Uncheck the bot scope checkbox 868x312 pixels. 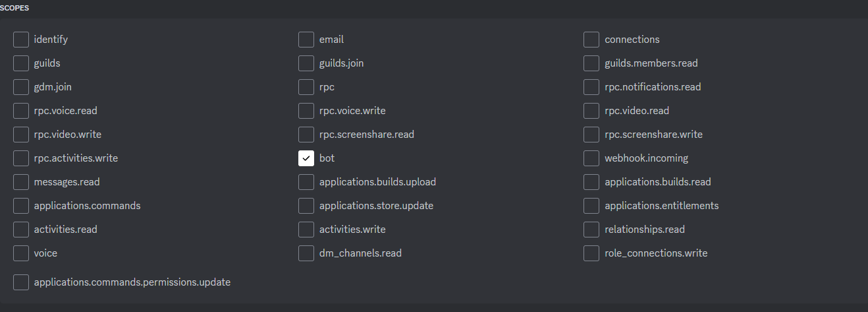(x=306, y=158)
